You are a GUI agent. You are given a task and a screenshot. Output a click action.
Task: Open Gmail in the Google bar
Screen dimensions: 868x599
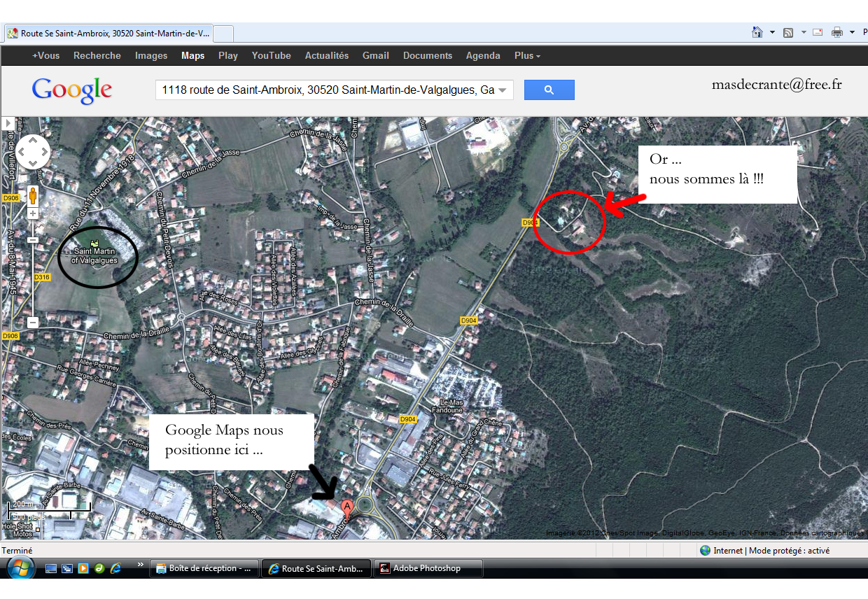point(376,56)
